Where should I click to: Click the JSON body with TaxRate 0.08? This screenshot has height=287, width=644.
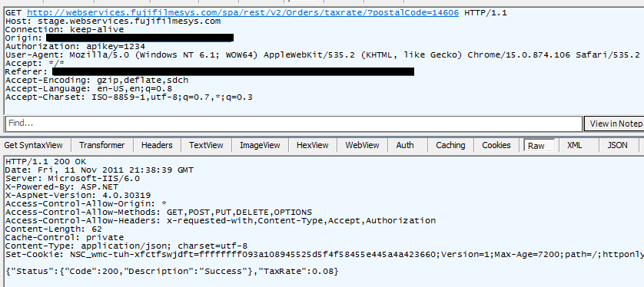[172, 272]
